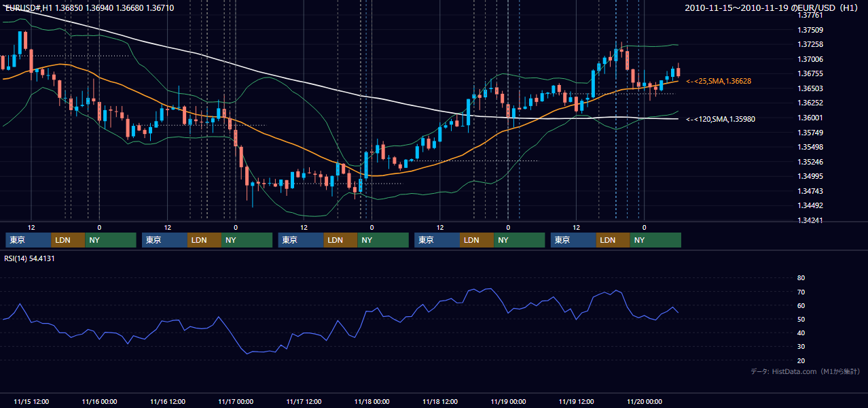Select the 11/17 12:00 date label

(x=304, y=401)
